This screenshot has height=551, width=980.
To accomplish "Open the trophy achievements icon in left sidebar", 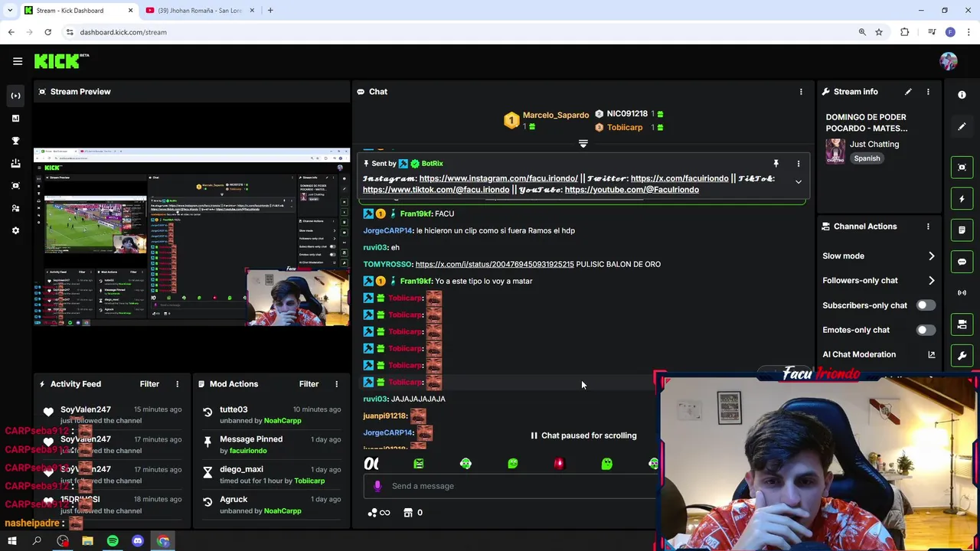I will click(15, 141).
